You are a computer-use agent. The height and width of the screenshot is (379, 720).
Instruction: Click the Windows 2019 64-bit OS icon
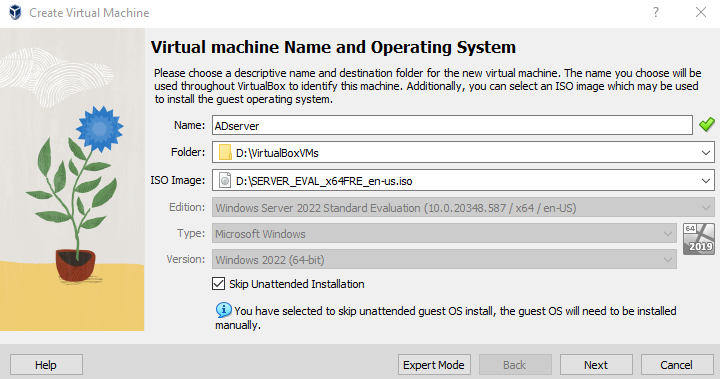click(x=698, y=239)
